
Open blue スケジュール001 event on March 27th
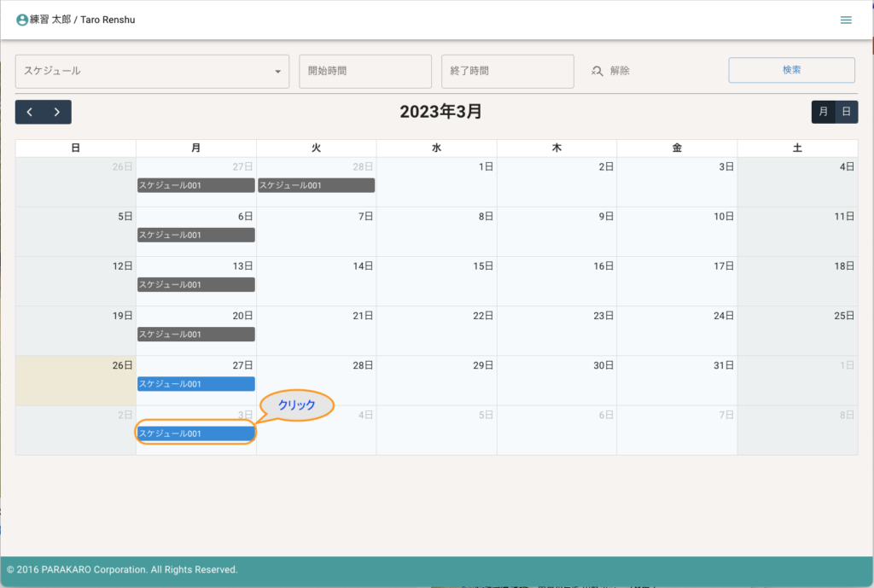[x=196, y=384]
